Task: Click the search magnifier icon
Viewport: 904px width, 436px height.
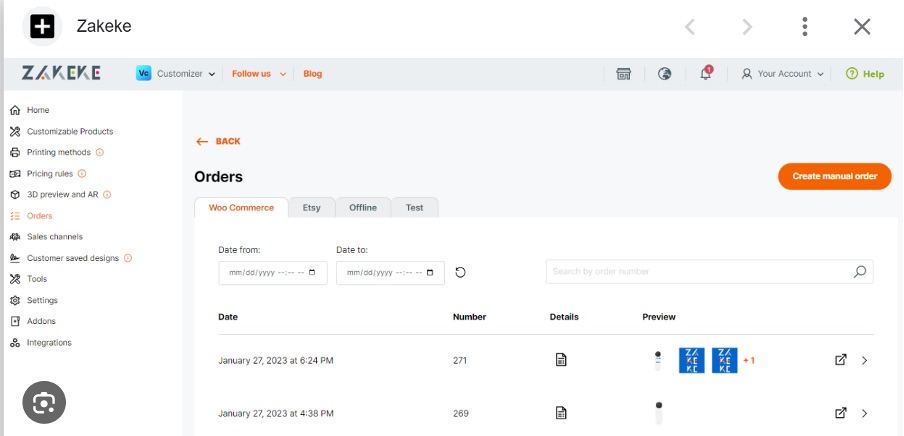Action: tap(859, 271)
